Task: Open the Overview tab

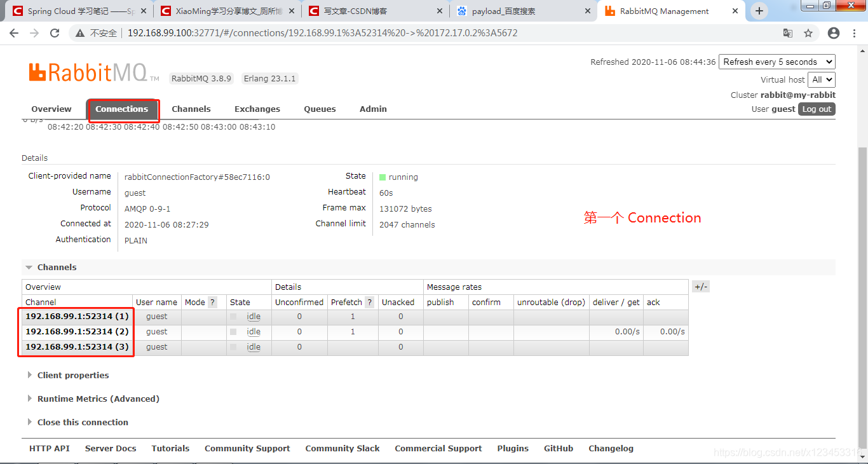Action: [51, 109]
